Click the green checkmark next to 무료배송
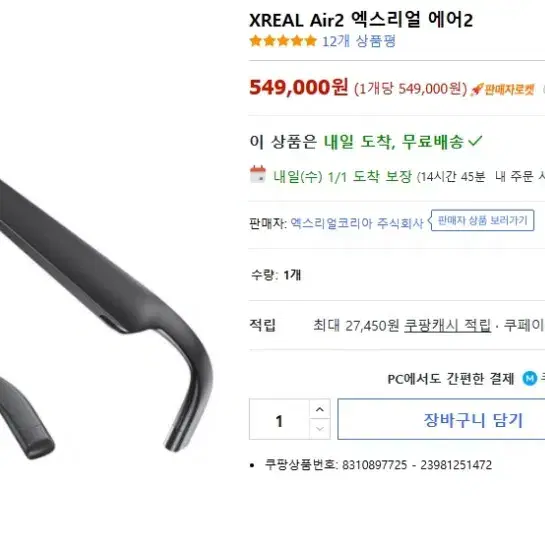Screen dimensions: 545x545 pyautogui.click(x=475, y=141)
